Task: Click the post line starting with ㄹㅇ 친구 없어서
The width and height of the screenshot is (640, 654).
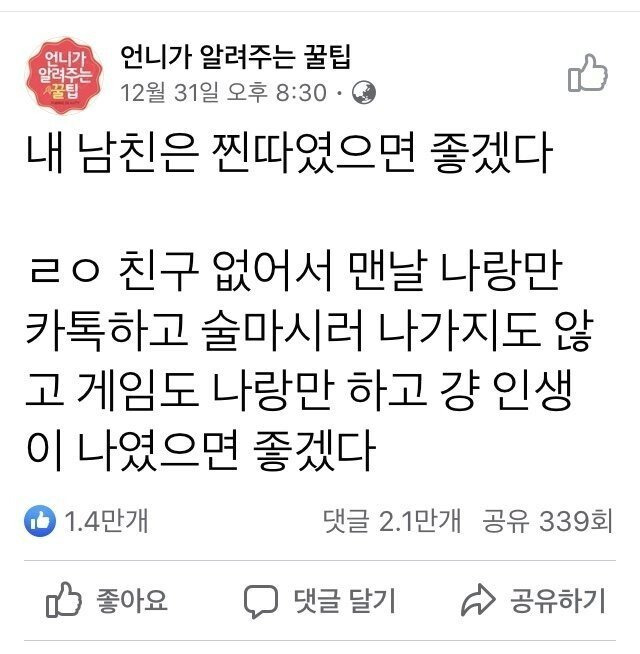Action: click(296, 271)
